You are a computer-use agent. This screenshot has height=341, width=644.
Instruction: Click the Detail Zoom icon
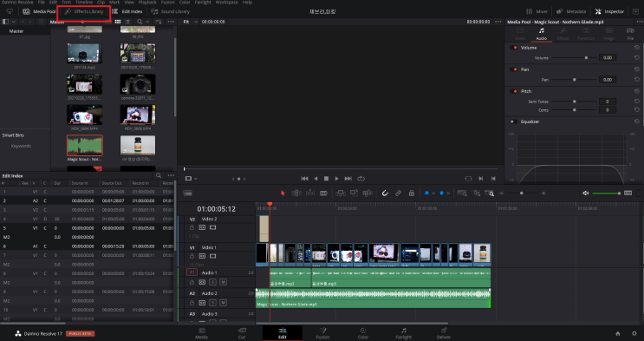click(476, 193)
